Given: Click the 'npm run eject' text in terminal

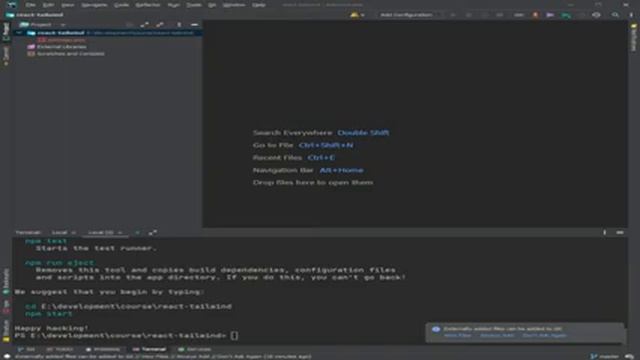Looking at the screenshot, I should click(60, 262).
